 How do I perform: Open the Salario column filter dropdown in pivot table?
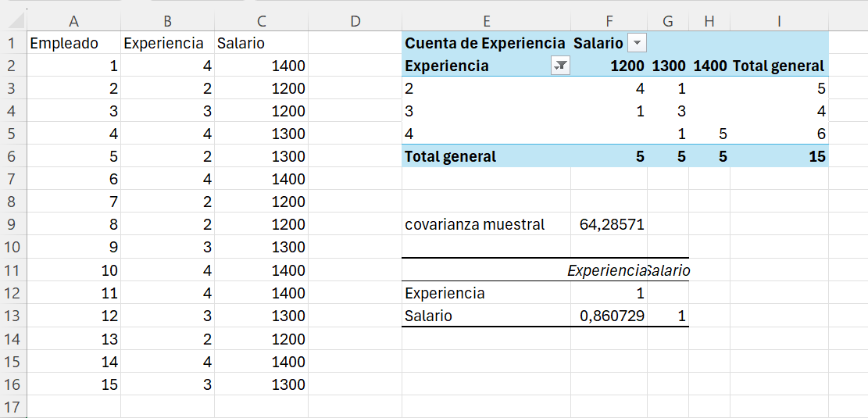(x=637, y=44)
